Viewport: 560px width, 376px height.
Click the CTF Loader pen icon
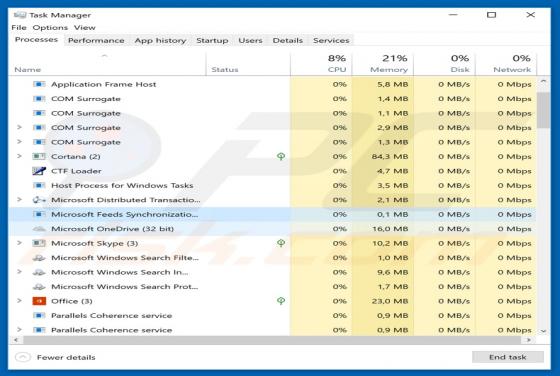click(39, 171)
